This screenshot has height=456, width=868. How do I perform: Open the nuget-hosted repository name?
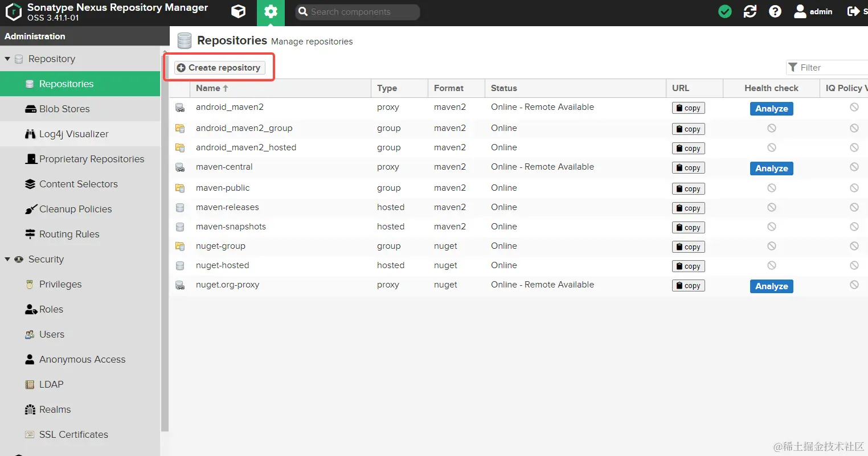[222, 265]
